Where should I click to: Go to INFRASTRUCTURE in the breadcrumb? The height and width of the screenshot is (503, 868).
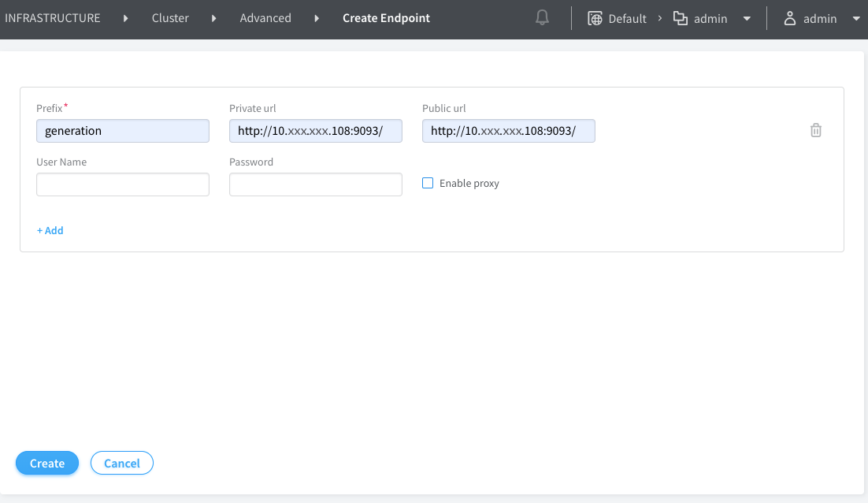coord(53,18)
